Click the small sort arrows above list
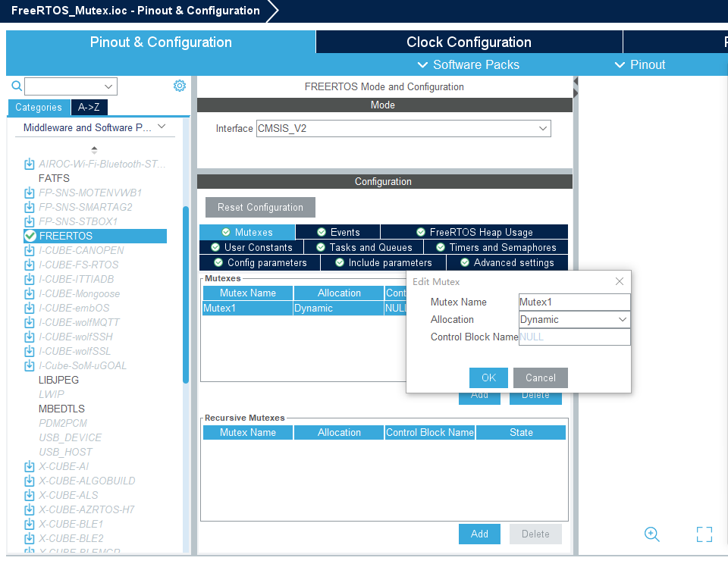 (94, 150)
